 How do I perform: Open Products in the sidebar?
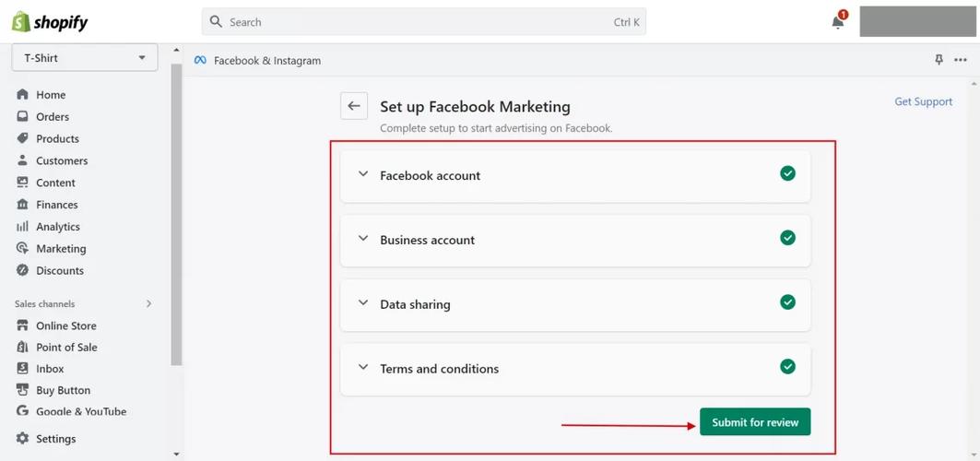[57, 138]
